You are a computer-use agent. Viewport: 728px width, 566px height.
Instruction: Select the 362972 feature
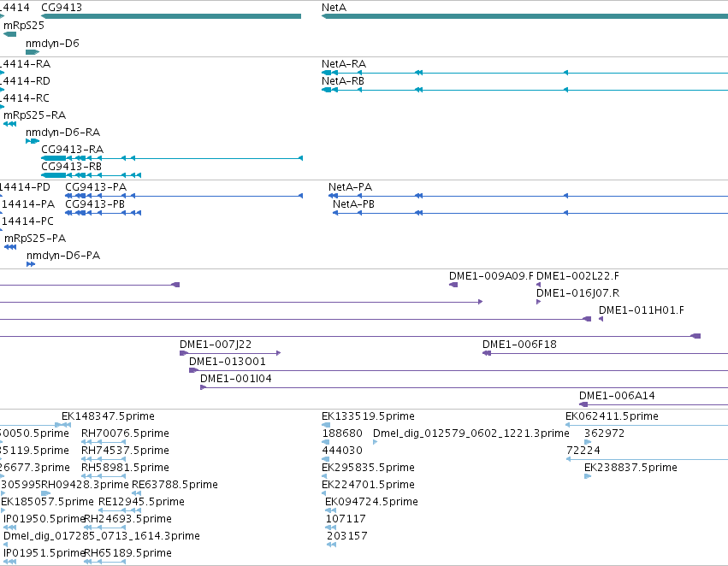pos(588,442)
